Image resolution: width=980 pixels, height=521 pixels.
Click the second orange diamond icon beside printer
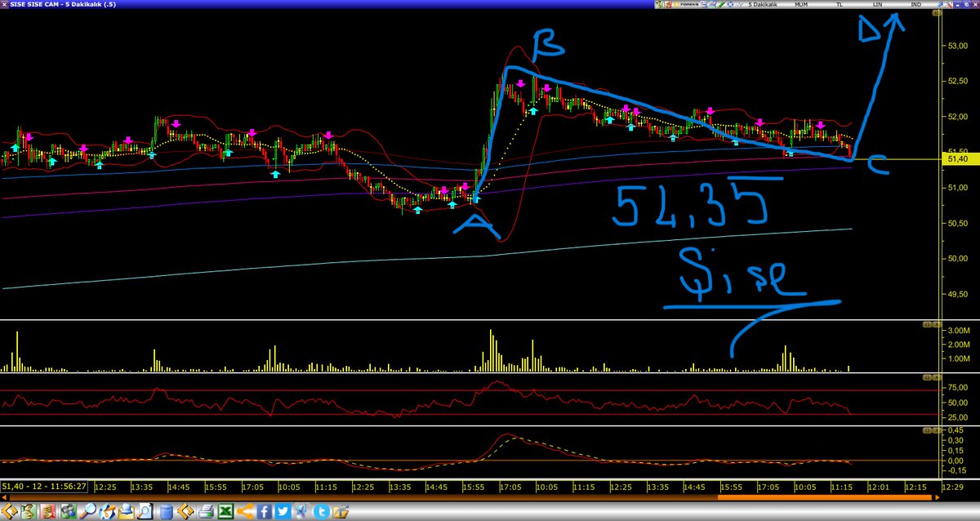click(186, 512)
